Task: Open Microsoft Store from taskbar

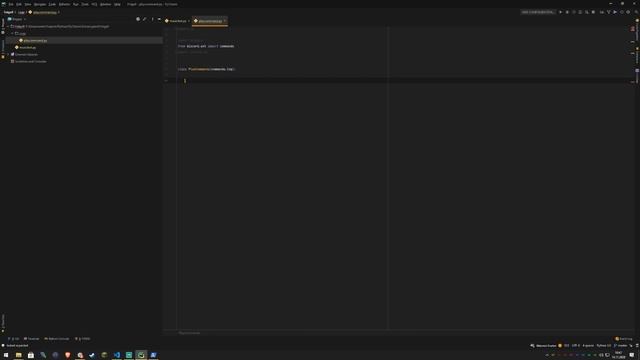Action: [x=31, y=355]
